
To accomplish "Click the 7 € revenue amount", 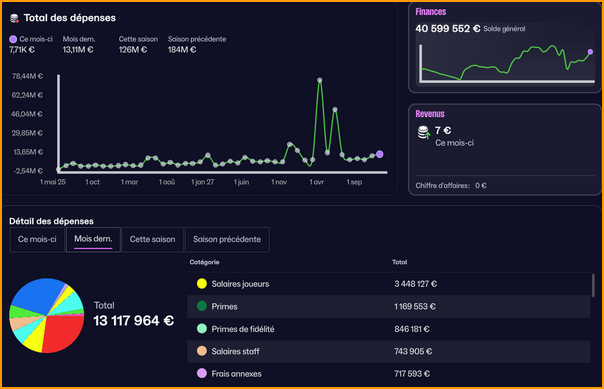I will pos(443,131).
